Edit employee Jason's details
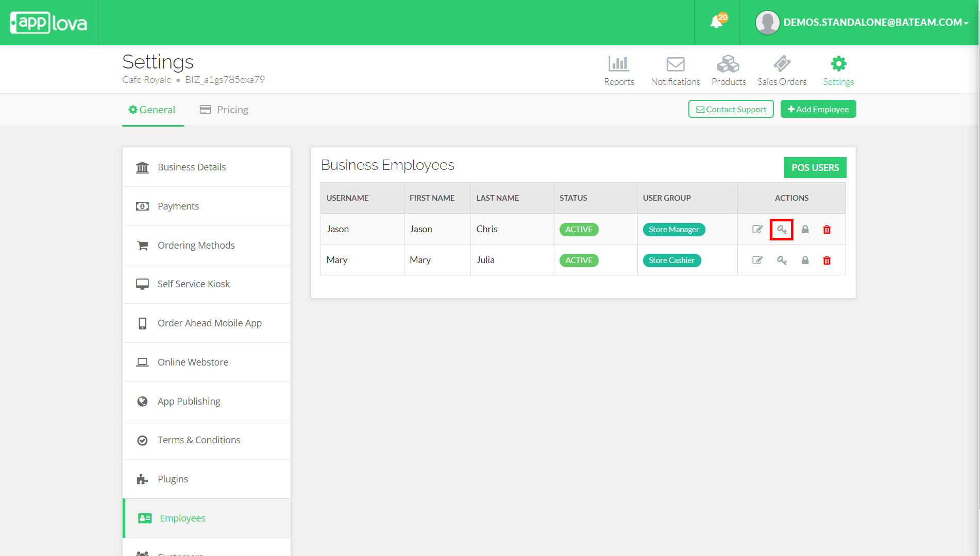This screenshot has width=980, height=556. pyautogui.click(x=757, y=230)
